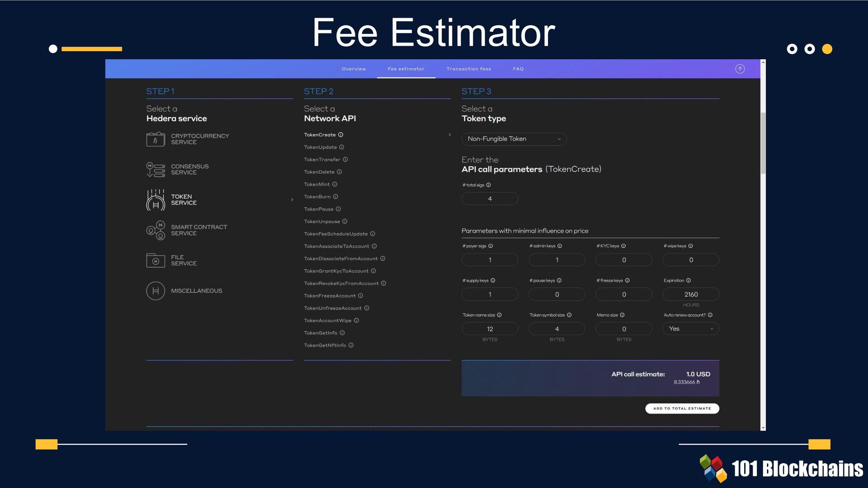Open the FAQ tab
The height and width of the screenshot is (488, 868).
pyautogui.click(x=518, y=69)
